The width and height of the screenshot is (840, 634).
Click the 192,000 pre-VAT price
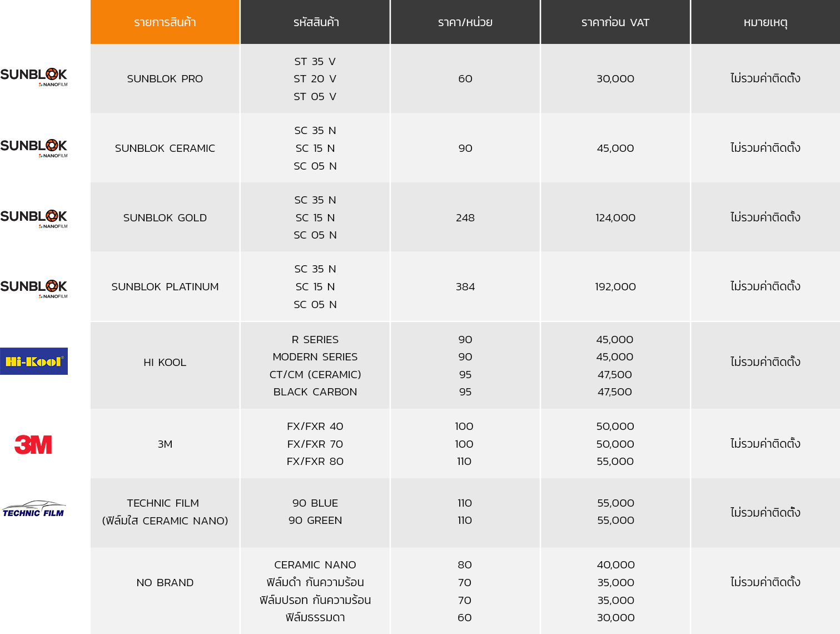click(x=615, y=287)
